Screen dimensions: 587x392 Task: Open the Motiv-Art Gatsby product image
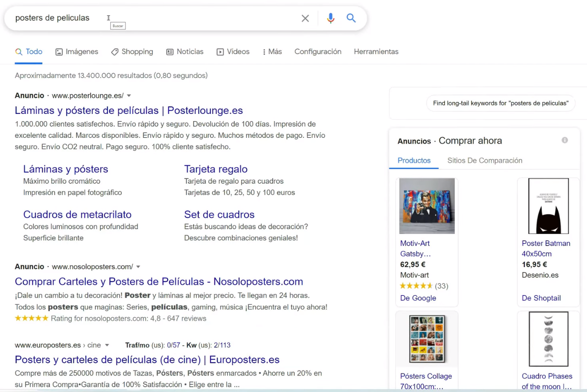427,206
